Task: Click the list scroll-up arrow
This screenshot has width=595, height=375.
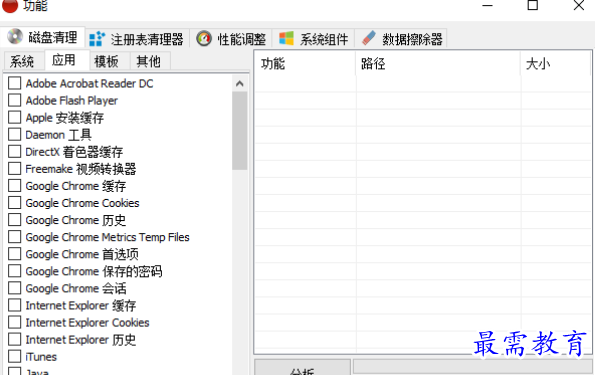Action: (x=239, y=84)
